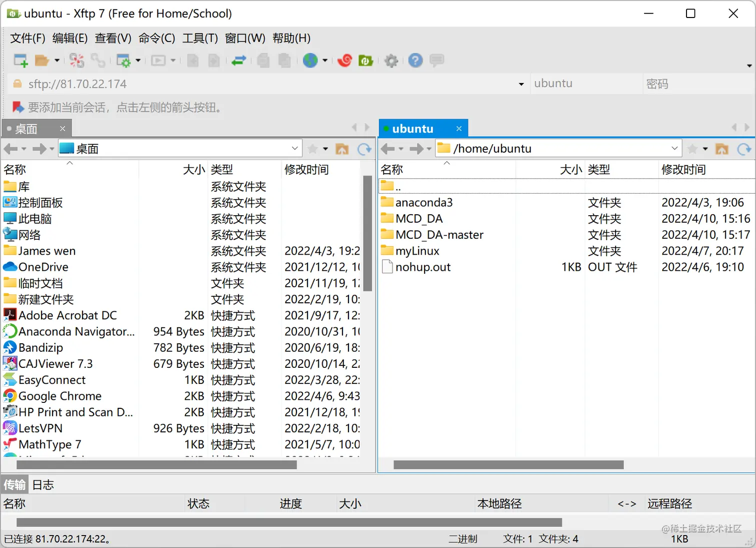Click the local pane vertical scrollbar

pyautogui.click(x=367, y=233)
